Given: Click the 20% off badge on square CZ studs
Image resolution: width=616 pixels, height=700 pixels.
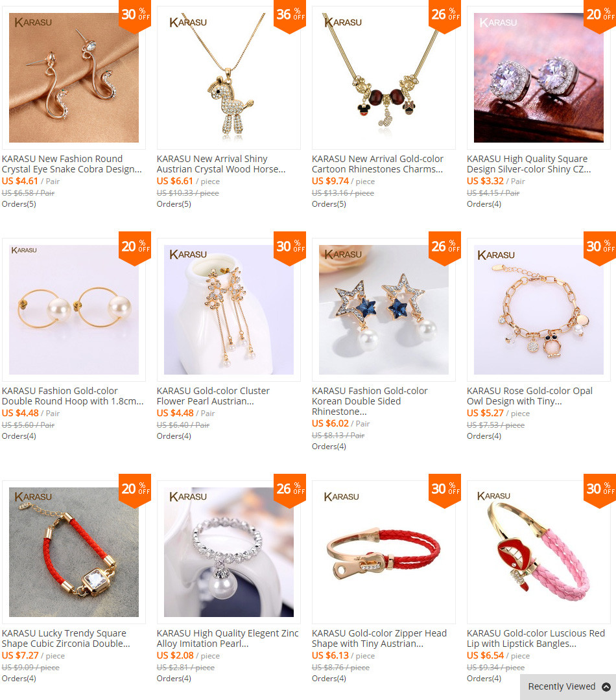Looking at the screenshot, I should [x=600, y=16].
